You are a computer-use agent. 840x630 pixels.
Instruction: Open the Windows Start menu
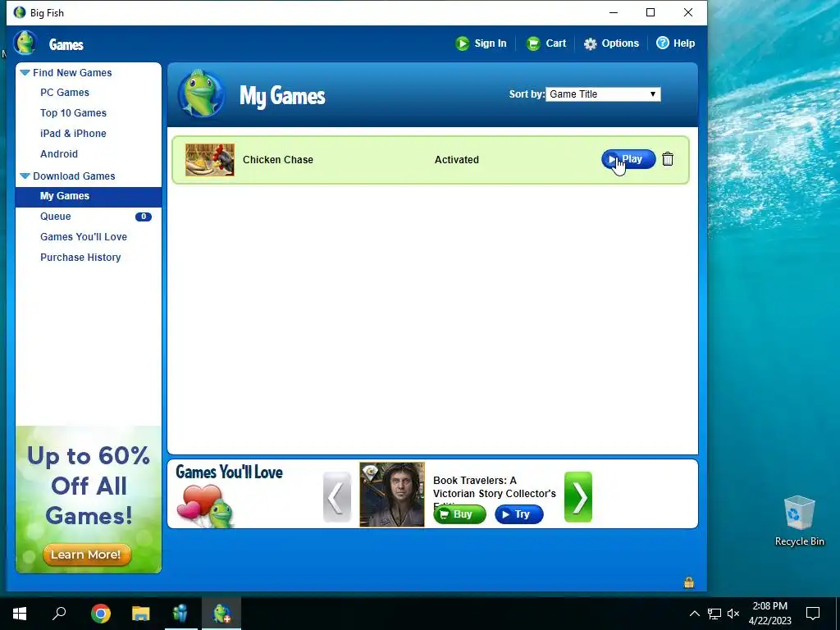click(x=20, y=614)
